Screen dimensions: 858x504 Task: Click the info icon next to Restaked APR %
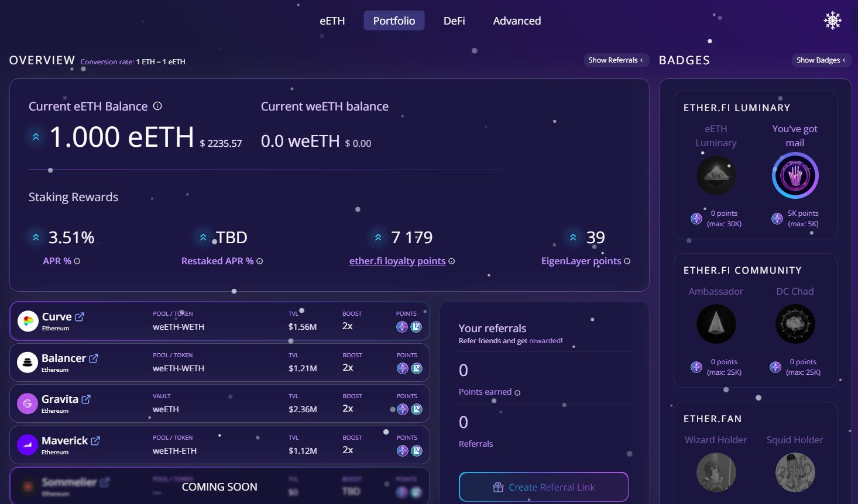point(260,261)
